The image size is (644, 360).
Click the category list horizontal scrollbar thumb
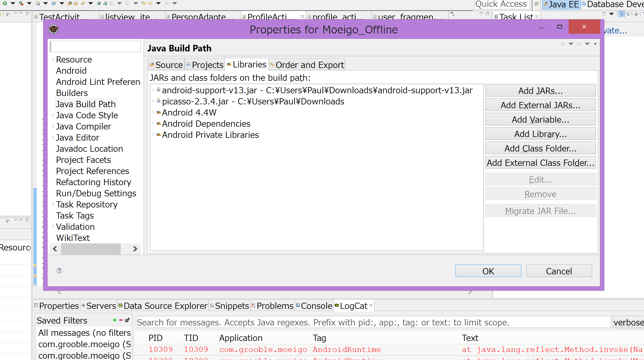click(91, 249)
